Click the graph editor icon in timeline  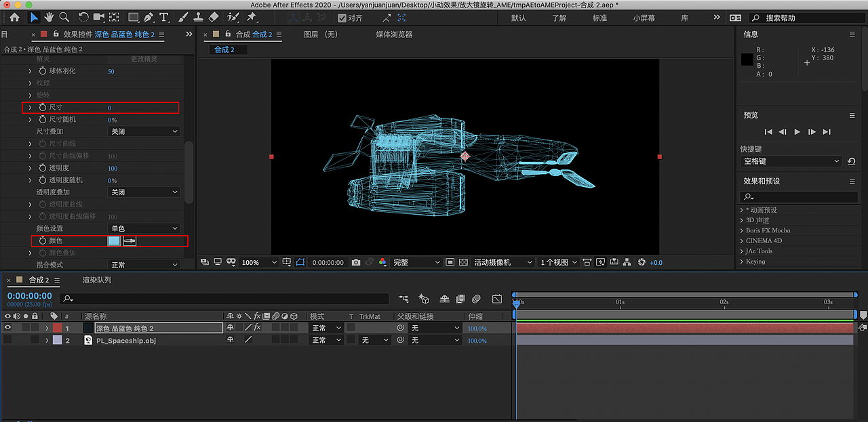click(497, 299)
